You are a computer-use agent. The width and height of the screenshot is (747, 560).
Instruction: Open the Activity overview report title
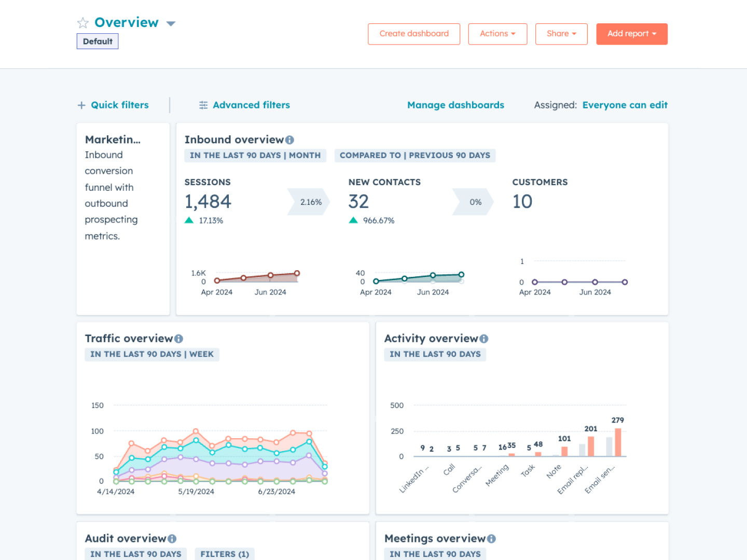tap(431, 339)
